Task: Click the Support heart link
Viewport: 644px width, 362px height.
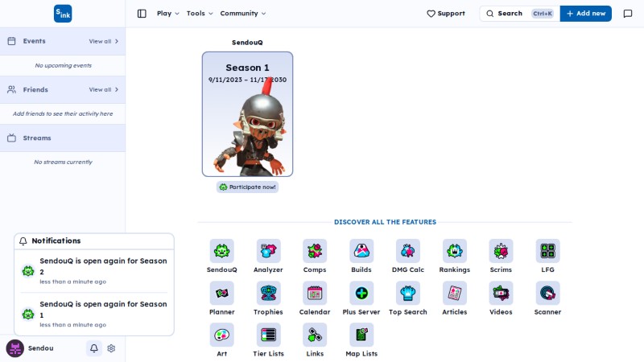Action: point(446,14)
